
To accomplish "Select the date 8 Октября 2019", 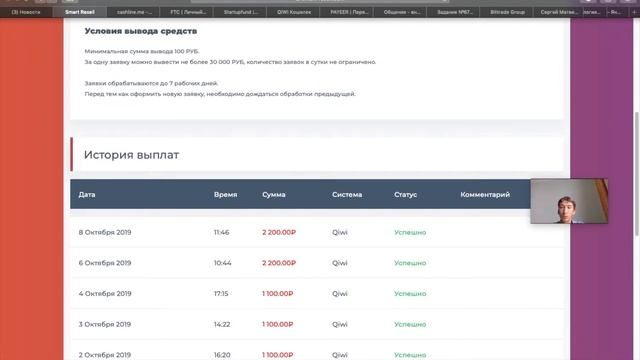I will 105,232.
